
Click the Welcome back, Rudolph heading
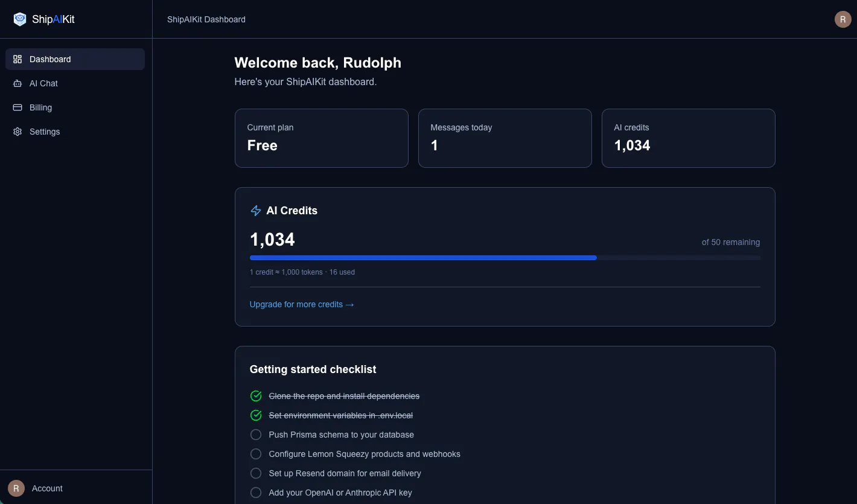318,63
